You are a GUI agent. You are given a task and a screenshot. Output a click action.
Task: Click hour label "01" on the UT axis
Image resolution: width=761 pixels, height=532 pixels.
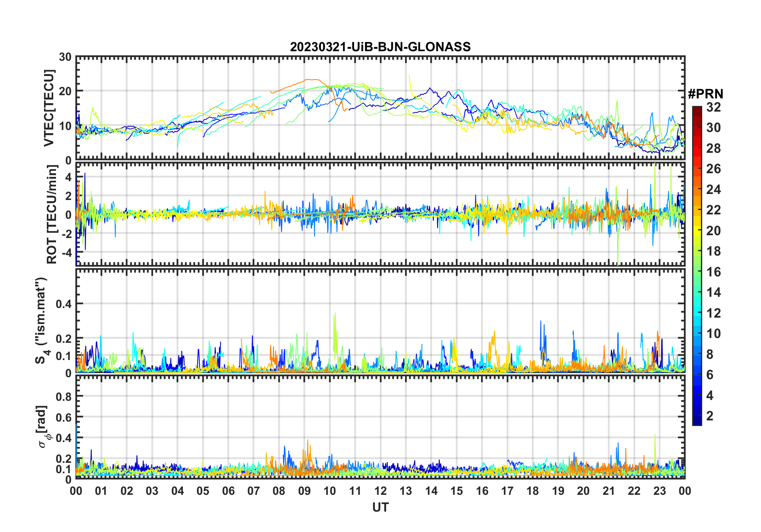pyautogui.click(x=101, y=491)
